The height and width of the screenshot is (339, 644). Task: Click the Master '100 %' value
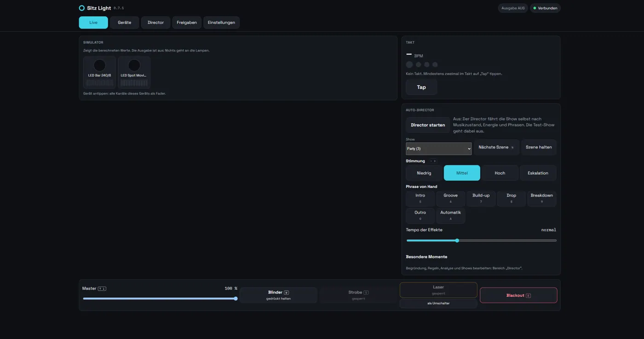tap(231, 288)
